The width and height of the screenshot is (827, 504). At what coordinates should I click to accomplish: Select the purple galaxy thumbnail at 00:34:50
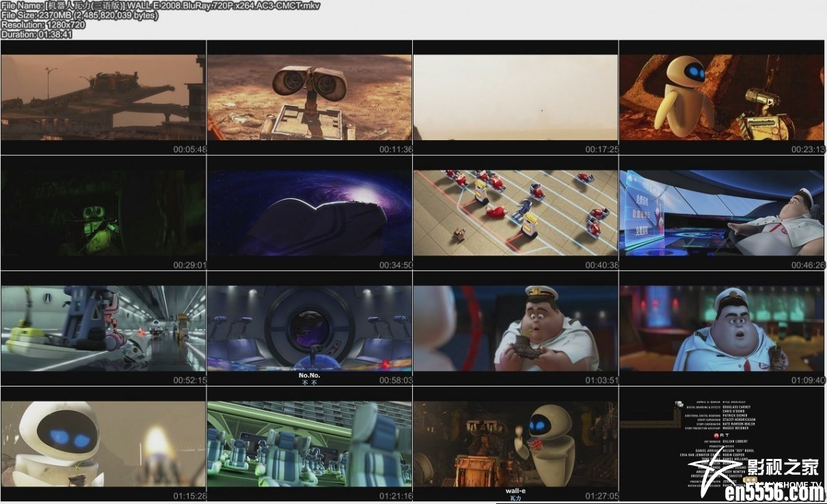(310, 213)
